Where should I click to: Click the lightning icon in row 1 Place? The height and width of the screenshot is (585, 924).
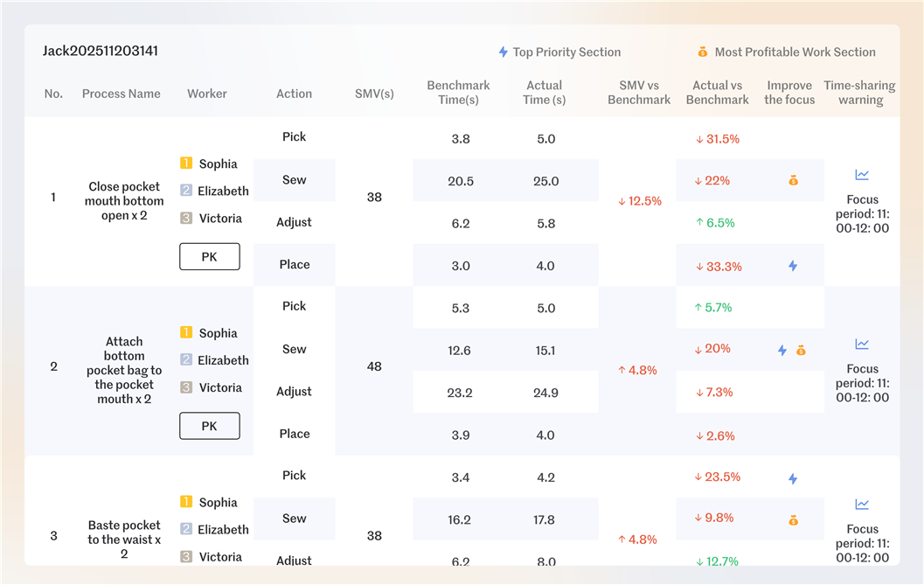pyautogui.click(x=793, y=266)
